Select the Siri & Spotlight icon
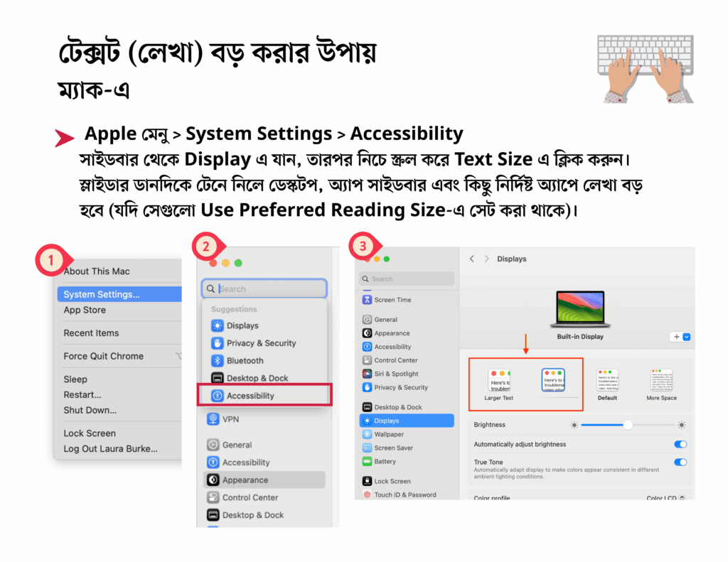 coord(367,374)
